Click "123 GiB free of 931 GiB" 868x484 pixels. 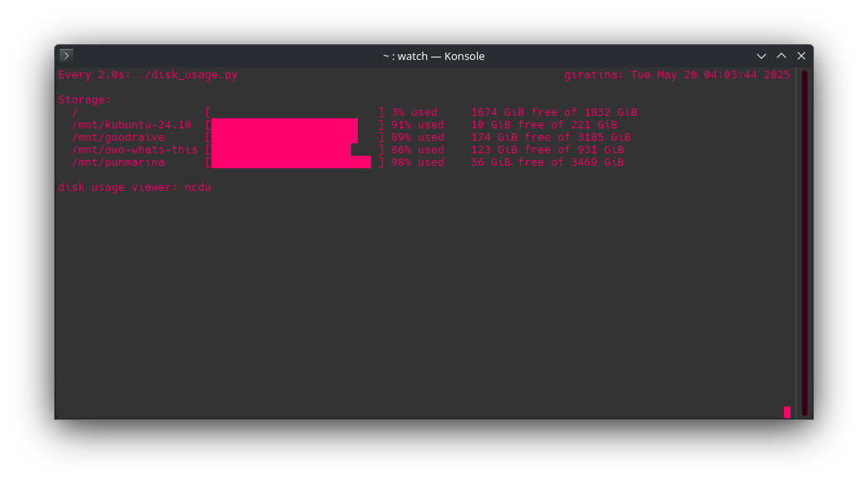[x=548, y=150]
